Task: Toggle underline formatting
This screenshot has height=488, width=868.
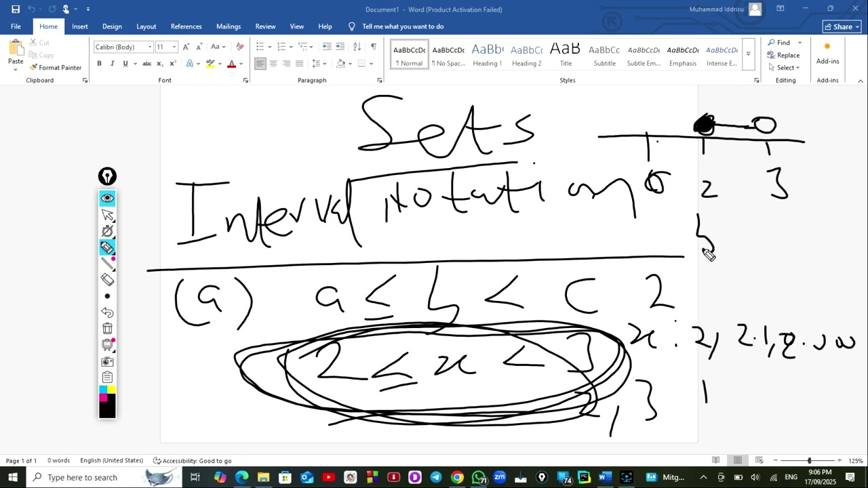Action: pos(125,64)
